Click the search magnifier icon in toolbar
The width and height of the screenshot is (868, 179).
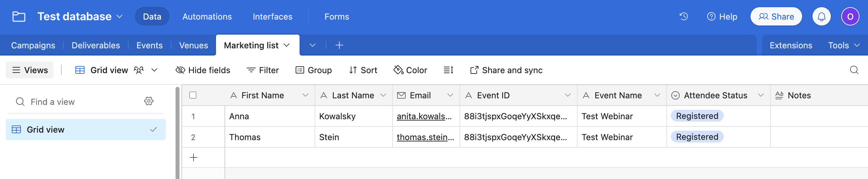[x=854, y=70]
